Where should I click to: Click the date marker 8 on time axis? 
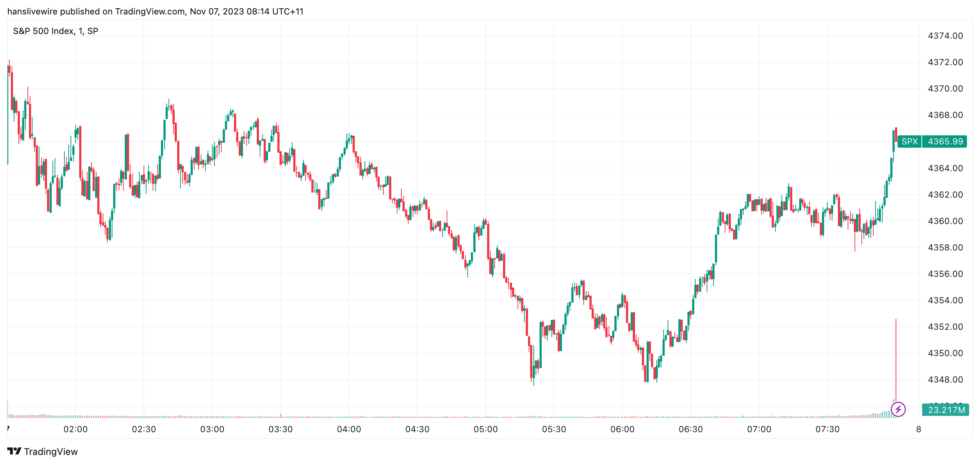[x=919, y=429]
